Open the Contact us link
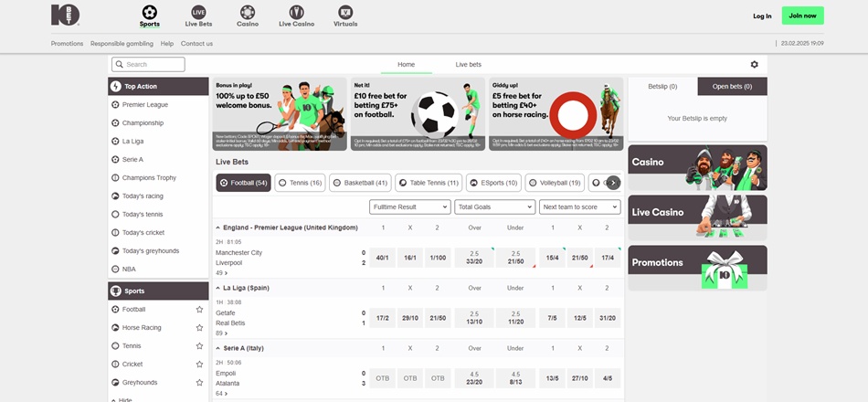The width and height of the screenshot is (868, 402). pyautogui.click(x=196, y=44)
